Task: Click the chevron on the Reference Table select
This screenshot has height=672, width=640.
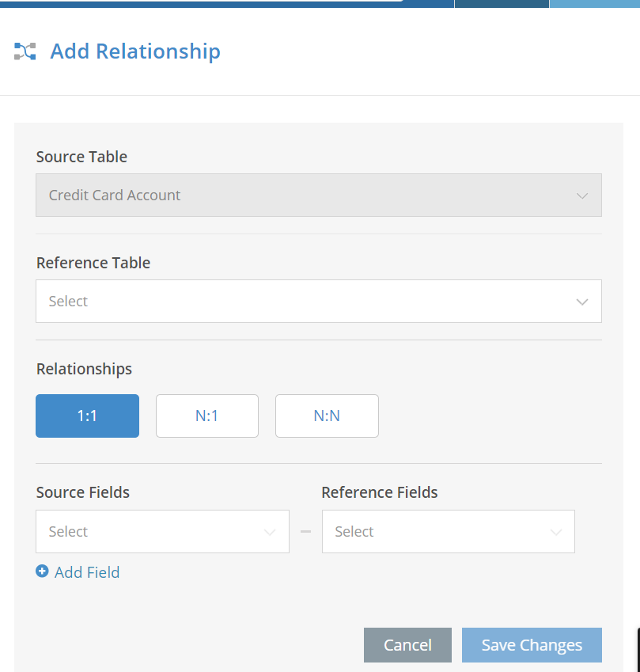Action: [x=582, y=302]
